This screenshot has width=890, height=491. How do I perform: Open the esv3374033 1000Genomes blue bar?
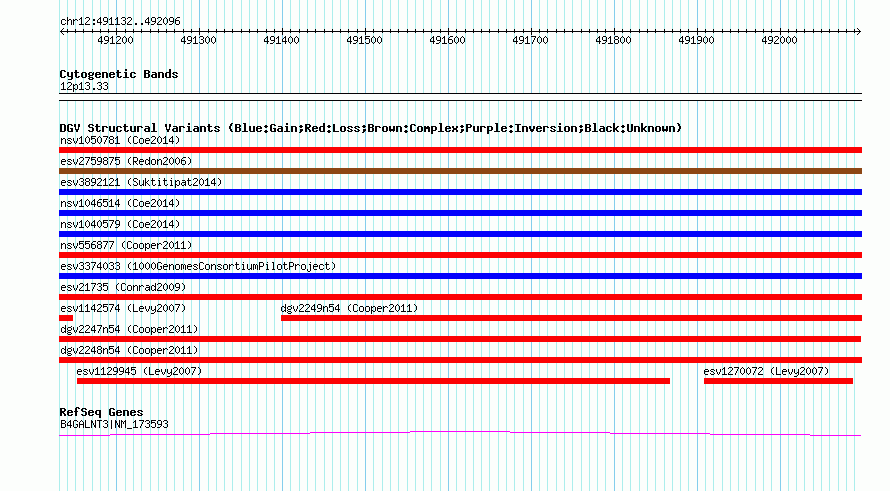click(460, 276)
